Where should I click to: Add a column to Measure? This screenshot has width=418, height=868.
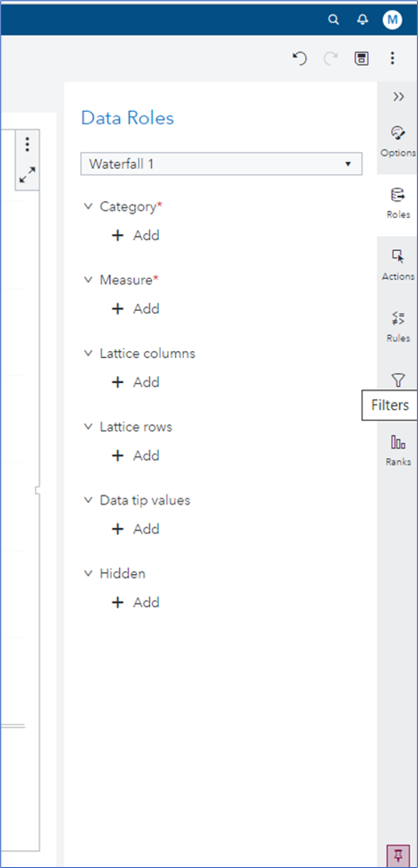[135, 308]
